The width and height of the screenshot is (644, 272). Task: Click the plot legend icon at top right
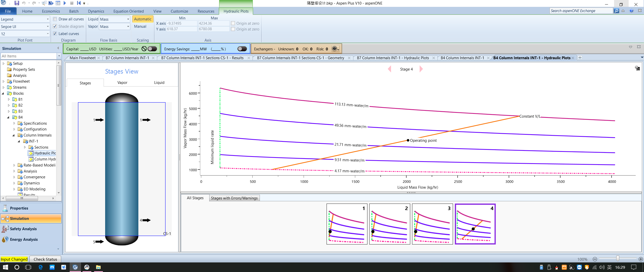(x=637, y=68)
